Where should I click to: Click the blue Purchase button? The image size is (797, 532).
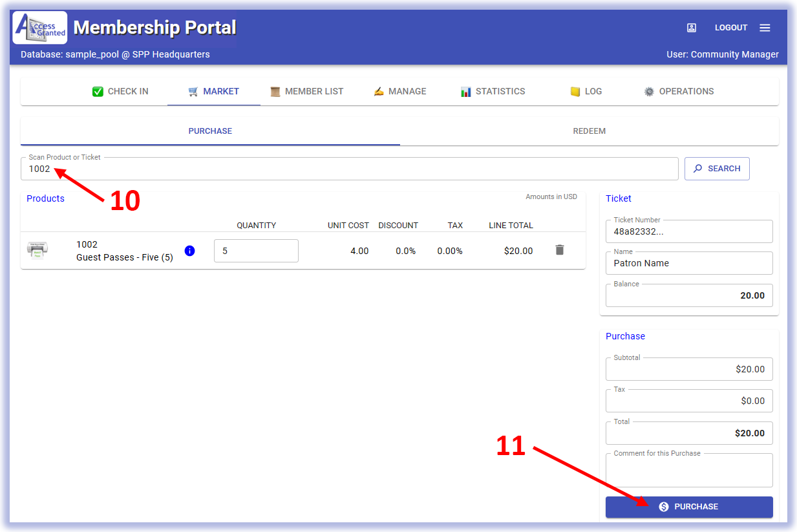688,507
